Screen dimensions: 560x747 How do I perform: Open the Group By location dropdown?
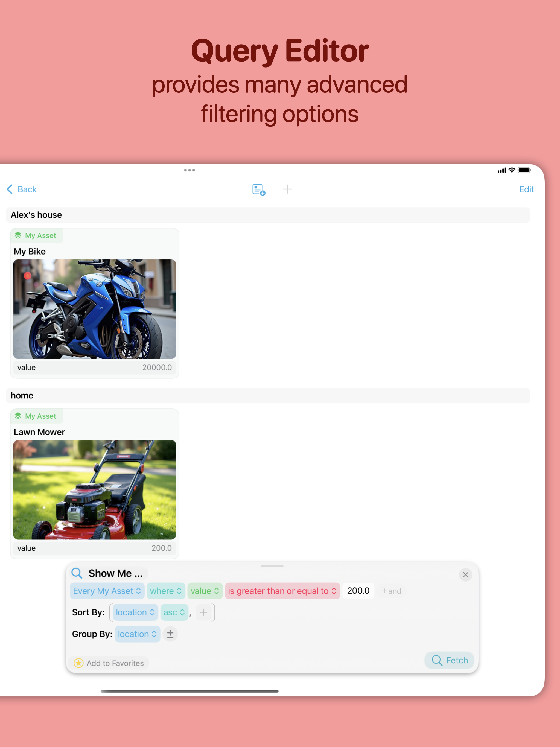[x=137, y=634]
